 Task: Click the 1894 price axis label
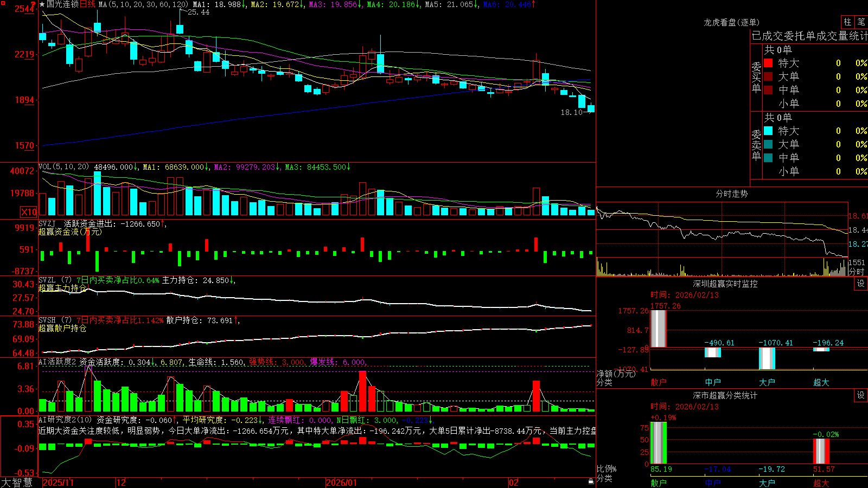click(x=24, y=100)
